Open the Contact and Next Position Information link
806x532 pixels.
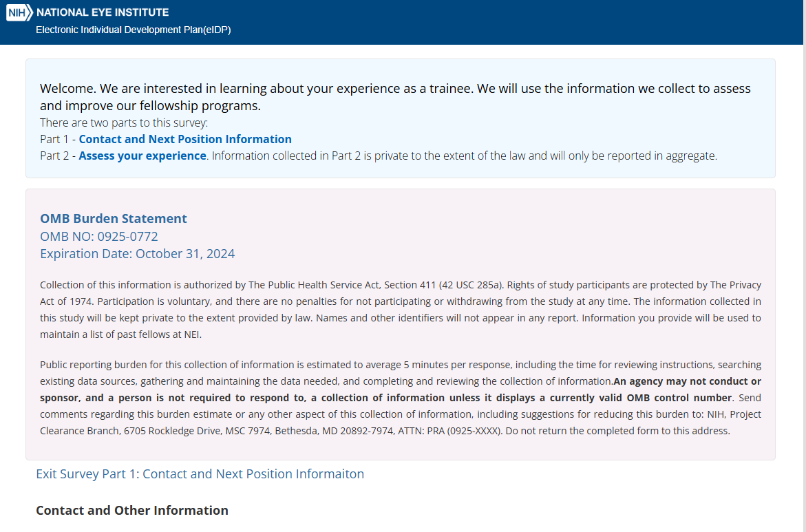tap(185, 139)
